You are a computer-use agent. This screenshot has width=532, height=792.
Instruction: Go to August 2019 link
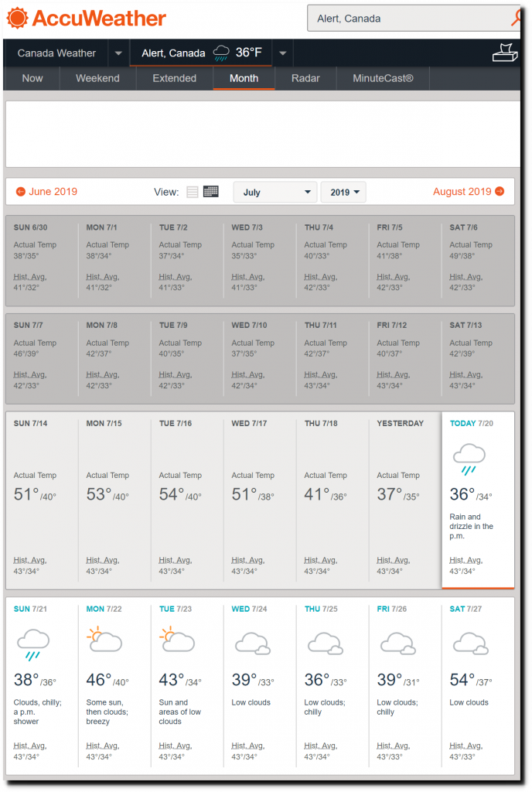pyautogui.click(x=462, y=192)
